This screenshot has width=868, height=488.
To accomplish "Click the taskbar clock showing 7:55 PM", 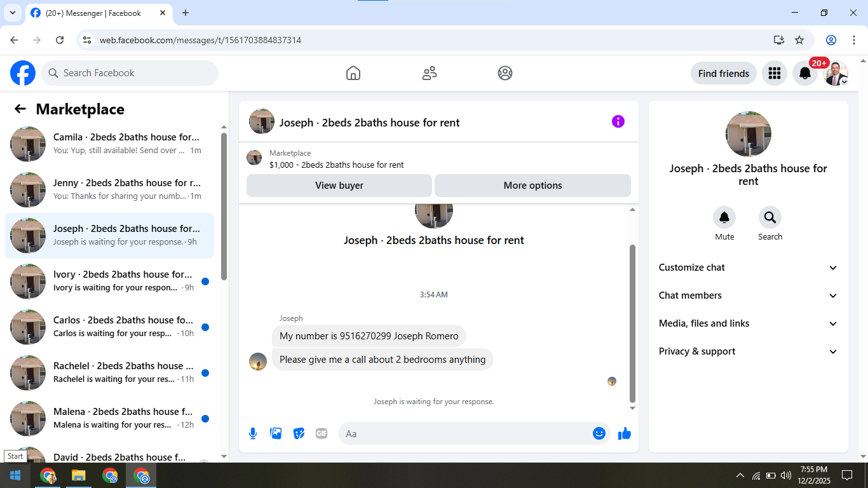I will (814, 475).
